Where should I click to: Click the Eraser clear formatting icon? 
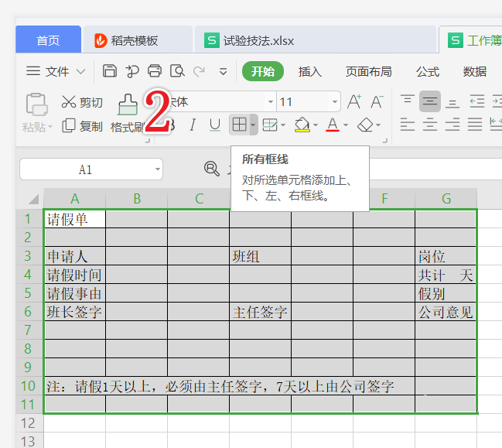365,125
